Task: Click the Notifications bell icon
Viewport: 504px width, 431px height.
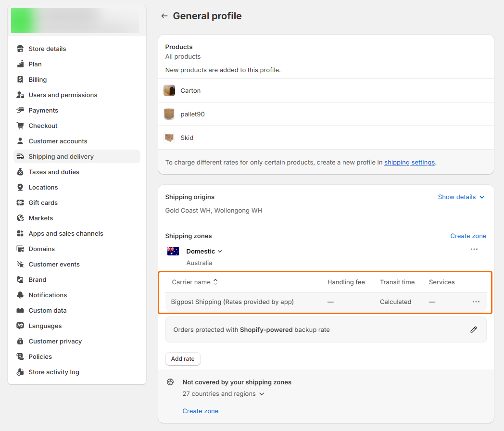Action: pos(20,295)
